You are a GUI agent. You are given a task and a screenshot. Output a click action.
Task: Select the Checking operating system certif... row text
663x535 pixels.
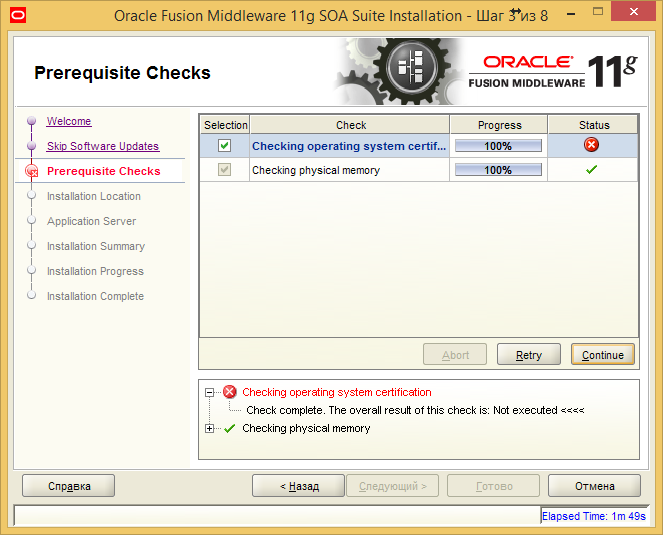[x=349, y=146]
